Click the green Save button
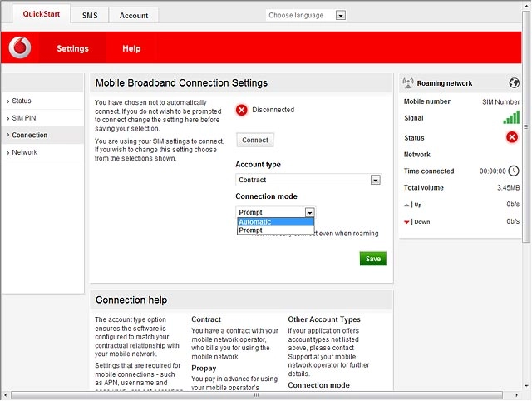 coord(373,259)
